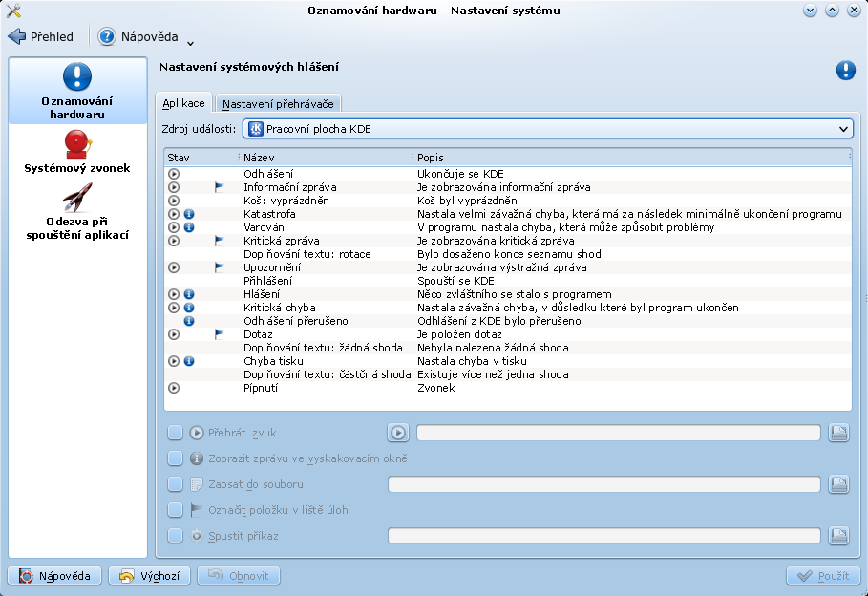Viewport: 868px width, 596px height.
Task: Open Systémový zvonek bell module
Action: [77, 151]
